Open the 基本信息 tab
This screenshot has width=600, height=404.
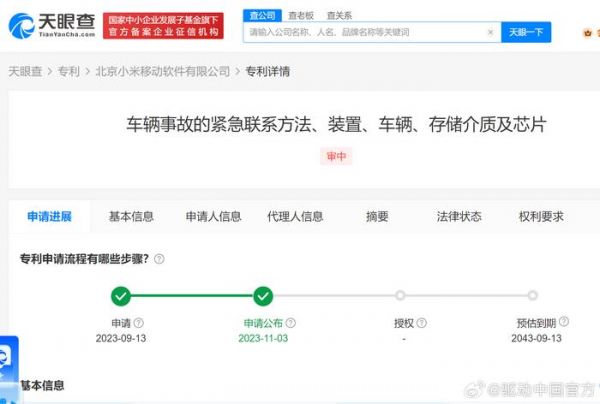pyautogui.click(x=131, y=216)
